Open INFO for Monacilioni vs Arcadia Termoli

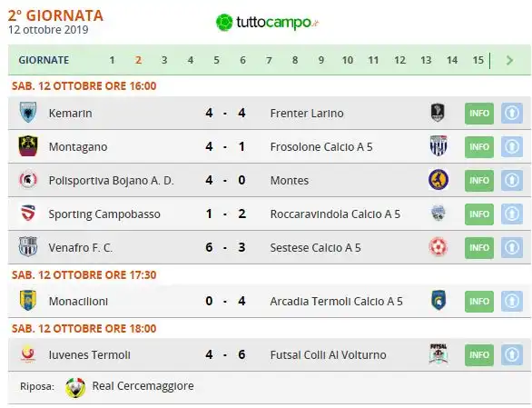pos(479,302)
